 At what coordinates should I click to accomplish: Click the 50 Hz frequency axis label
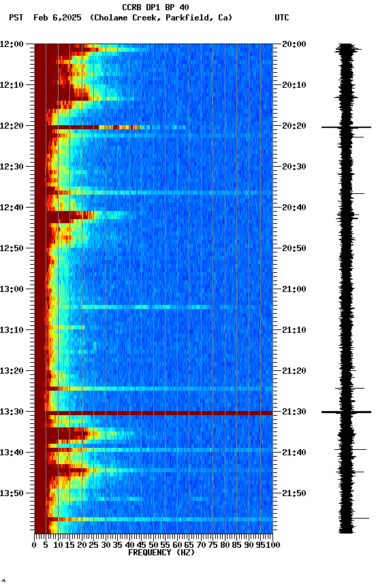pos(153,546)
